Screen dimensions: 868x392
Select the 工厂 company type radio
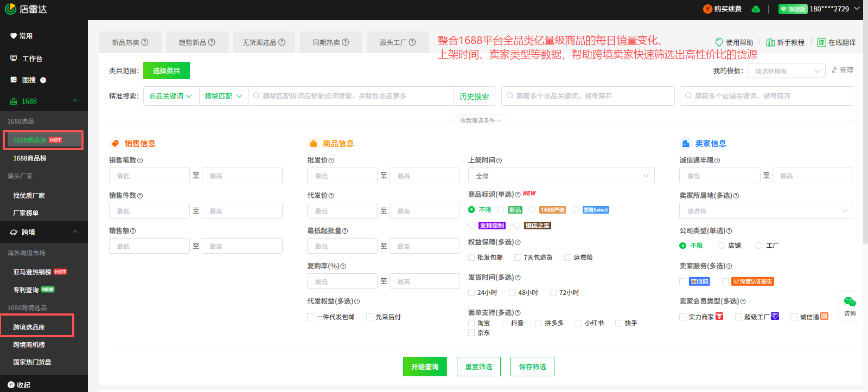tap(759, 246)
